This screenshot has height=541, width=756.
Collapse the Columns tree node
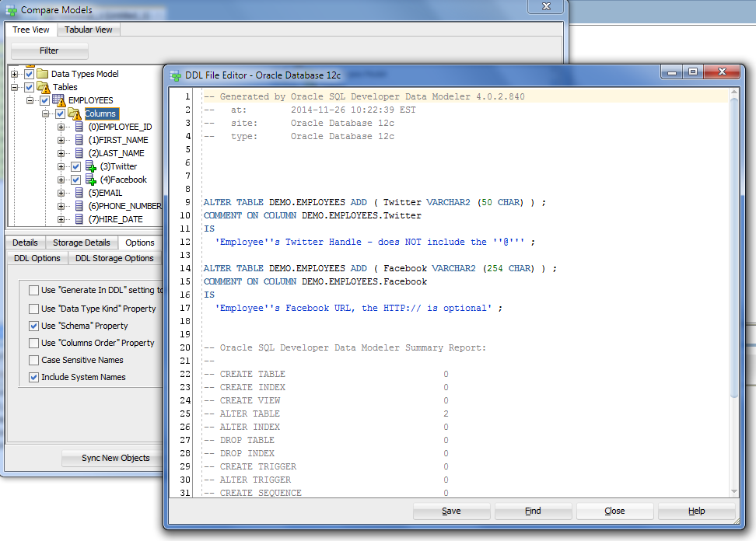click(x=45, y=113)
